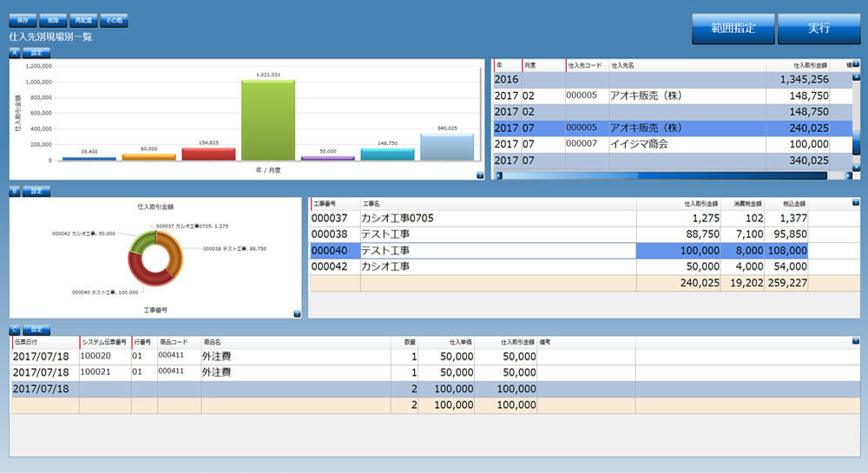The width and height of the screenshot is (868, 473).
Task: Open 設定 for the bar chart section
Action: point(36,52)
